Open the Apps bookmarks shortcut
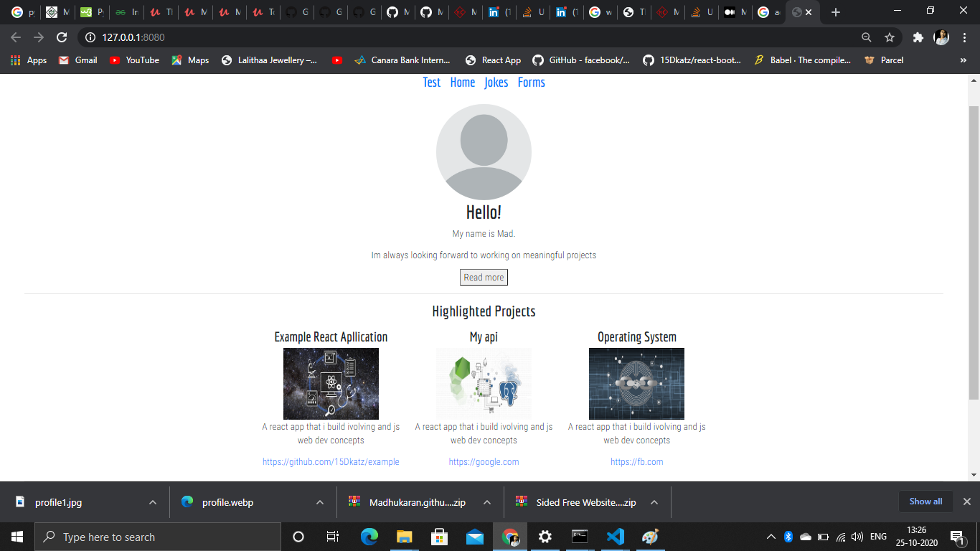 [29, 60]
